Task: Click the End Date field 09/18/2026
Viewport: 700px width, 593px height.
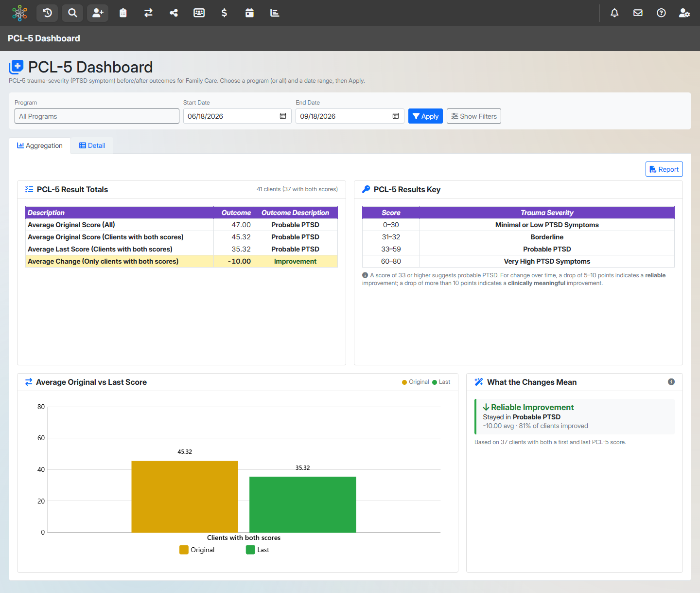Action: click(x=350, y=116)
